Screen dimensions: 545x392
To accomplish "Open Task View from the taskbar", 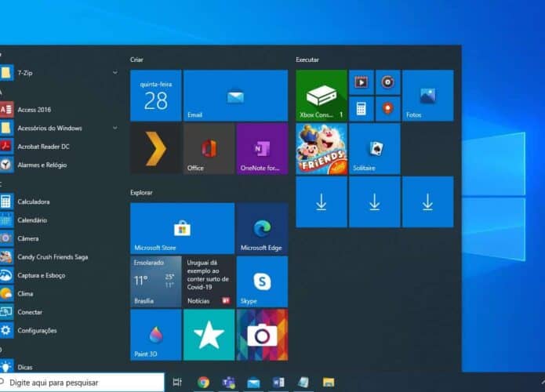I will (177, 383).
